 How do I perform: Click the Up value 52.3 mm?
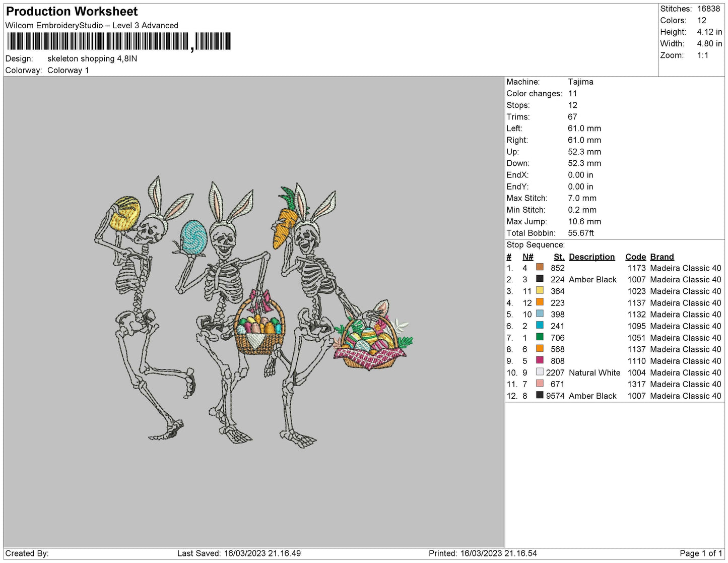584,152
